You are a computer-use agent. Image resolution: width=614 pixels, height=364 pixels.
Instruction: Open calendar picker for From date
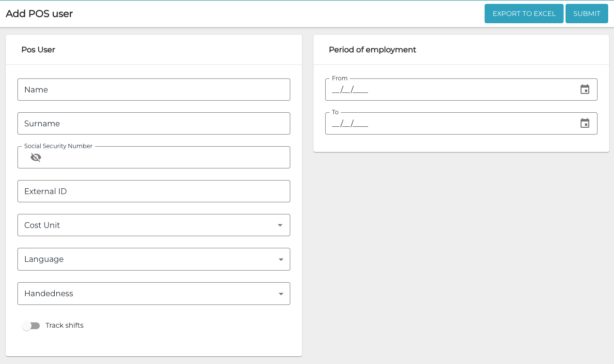(585, 90)
